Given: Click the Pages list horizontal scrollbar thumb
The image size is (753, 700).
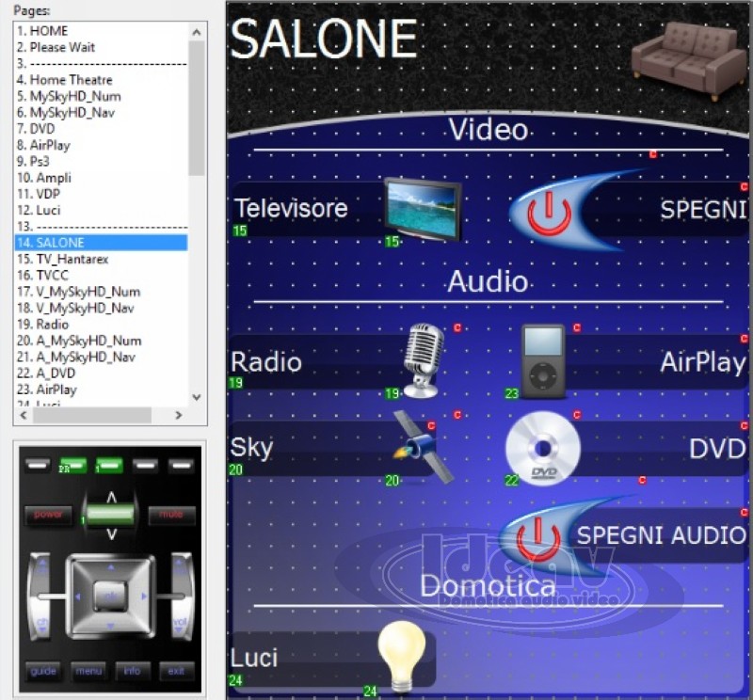Looking at the screenshot, I should coord(91,415).
